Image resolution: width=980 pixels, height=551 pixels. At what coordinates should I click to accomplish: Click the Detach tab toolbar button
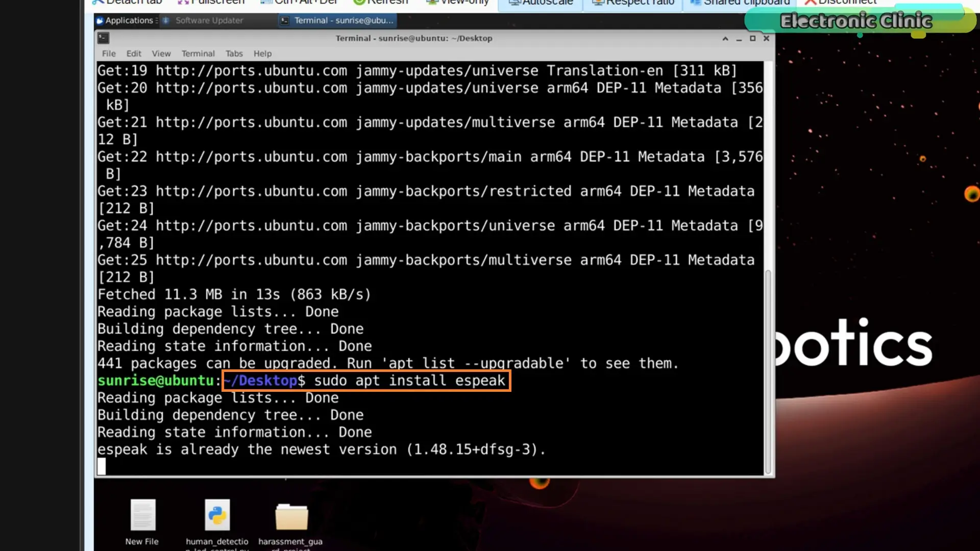(127, 3)
